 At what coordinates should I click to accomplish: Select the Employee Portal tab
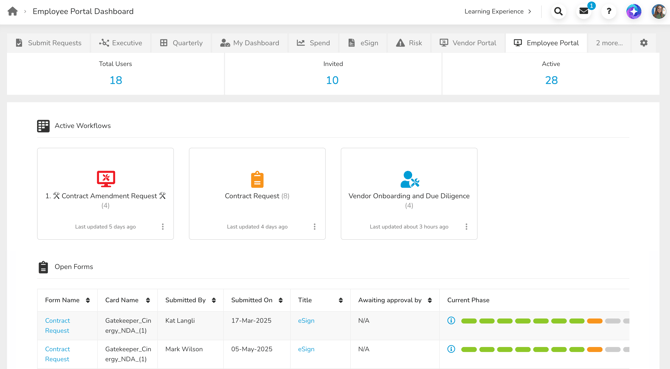tap(546, 43)
